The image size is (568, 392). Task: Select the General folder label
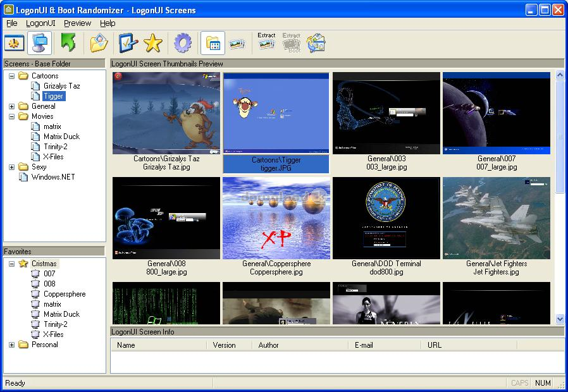coord(44,106)
